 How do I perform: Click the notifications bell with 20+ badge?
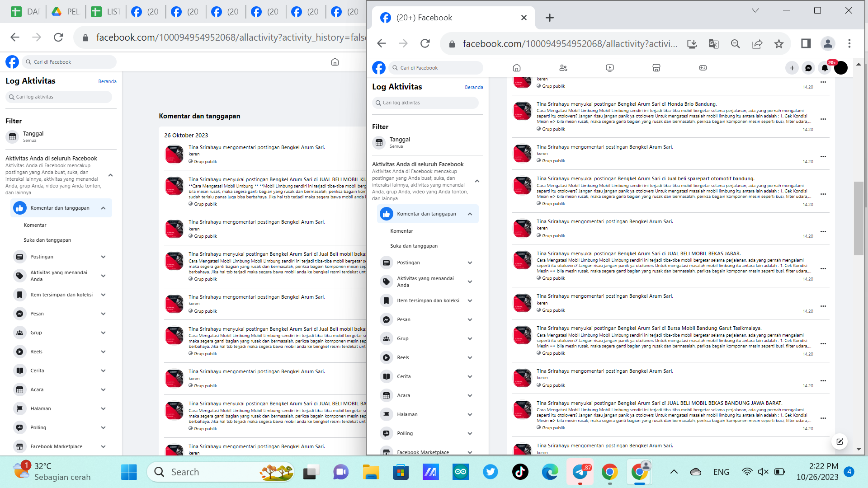pos(825,68)
